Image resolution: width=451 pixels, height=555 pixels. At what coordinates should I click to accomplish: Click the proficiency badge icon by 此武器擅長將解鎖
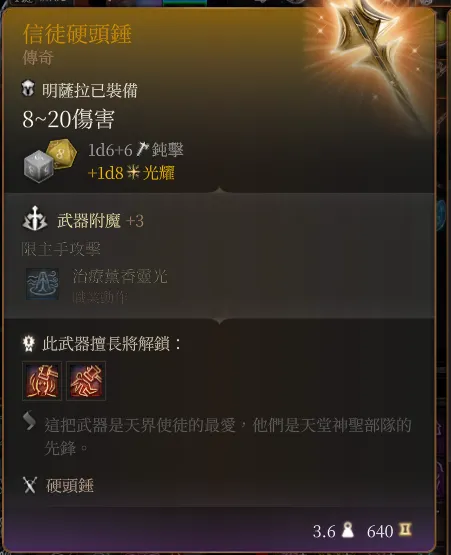[x=29, y=343]
